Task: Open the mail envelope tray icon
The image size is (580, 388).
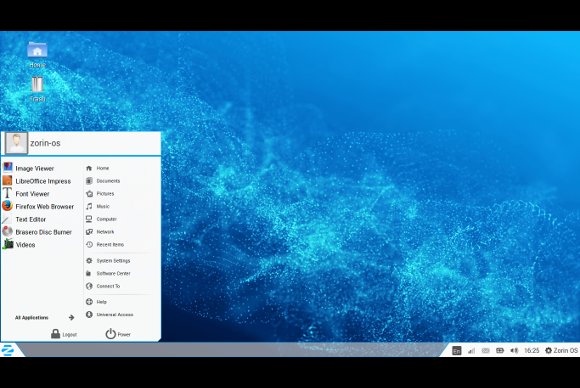Action: tap(486, 351)
